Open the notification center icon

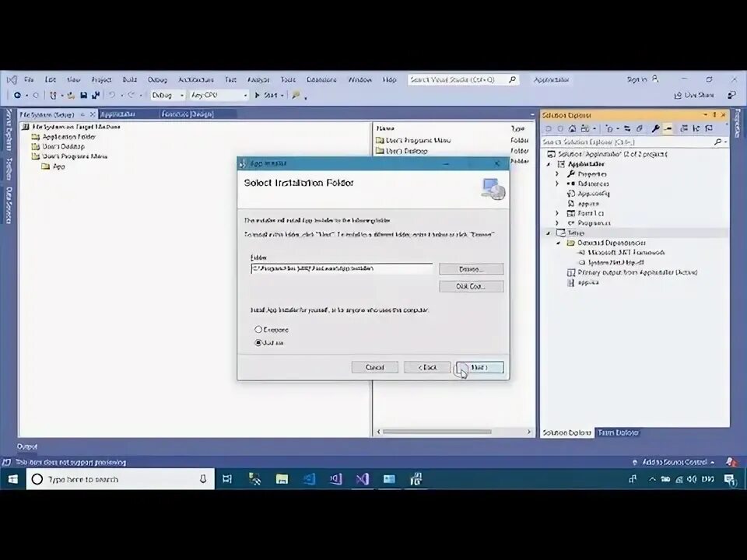click(x=729, y=479)
